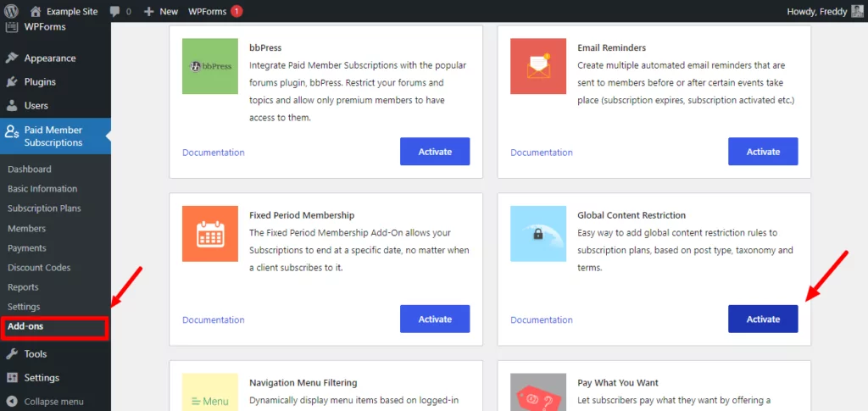Open the Dashboard submenu item

[30, 169]
